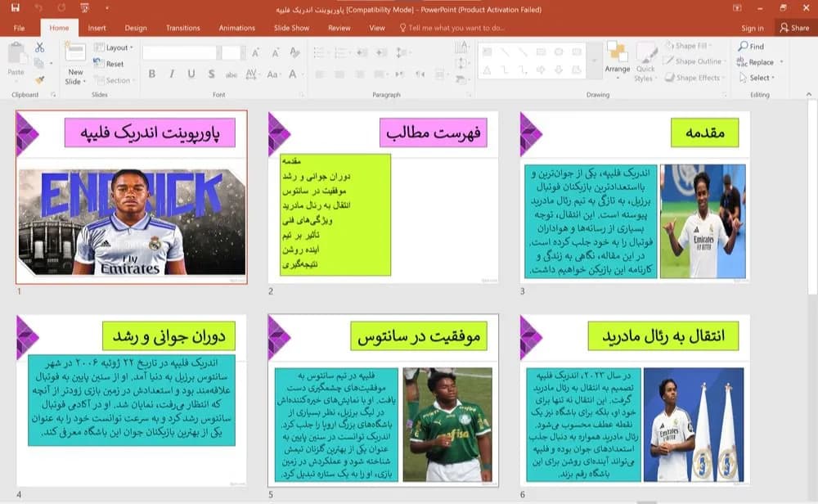Switch to the View tab
Image resolution: width=818 pixels, height=504 pixels.
376,28
